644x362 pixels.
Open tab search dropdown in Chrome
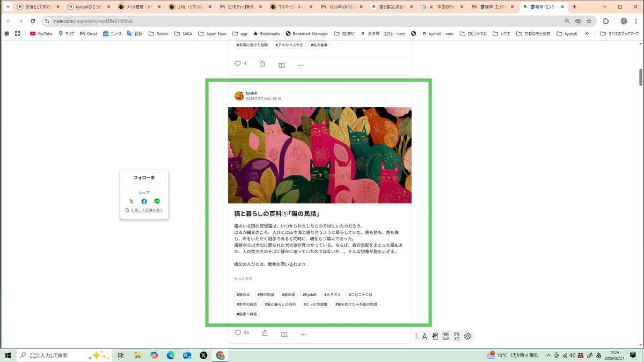(8, 7)
